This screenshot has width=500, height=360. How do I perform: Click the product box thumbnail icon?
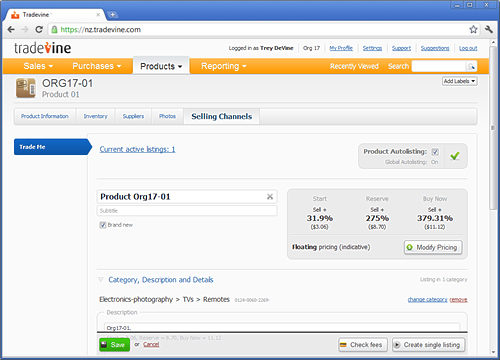pos(26,88)
